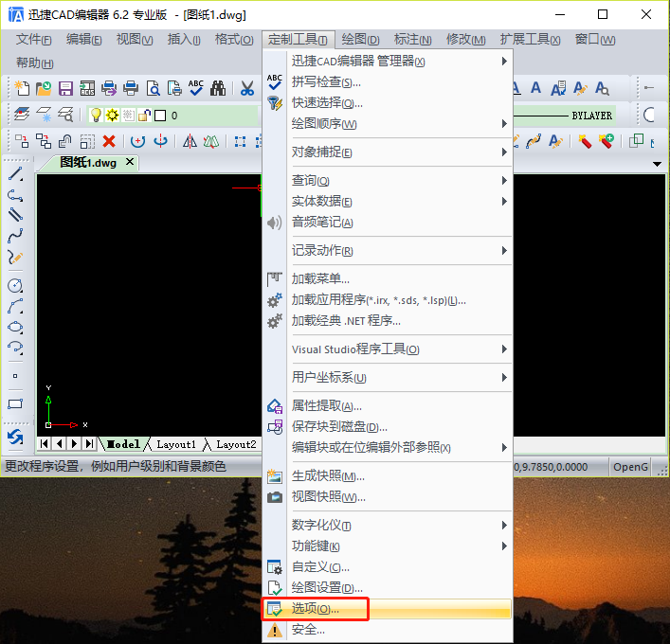Click the red X delete icon
Screen dimensions: 670x644
pyautogui.click(x=109, y=141)
